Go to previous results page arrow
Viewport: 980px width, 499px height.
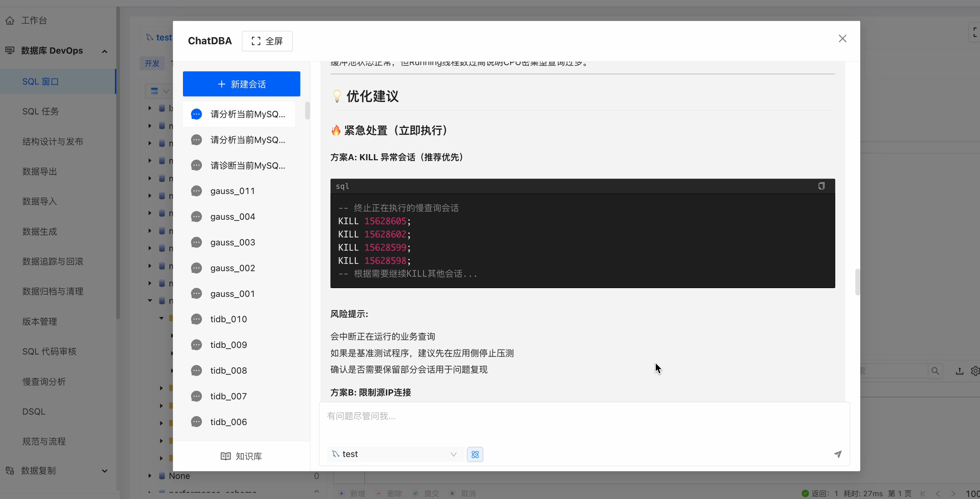[x=938, y=493]
